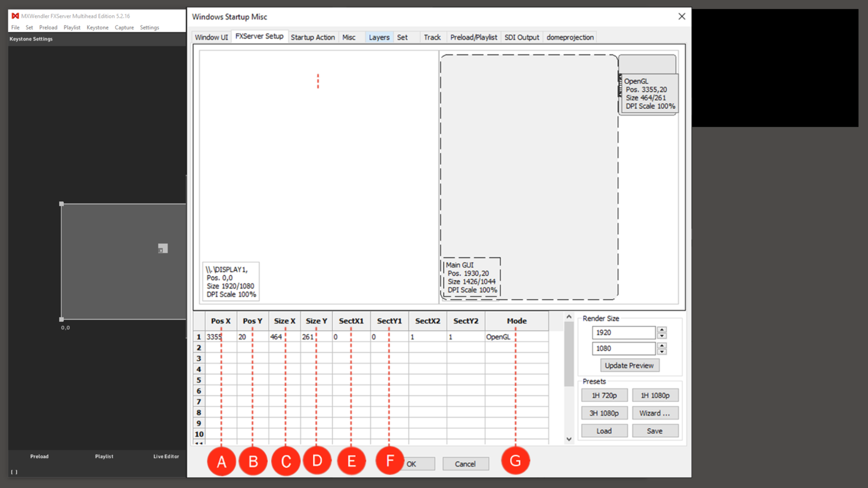Viewport: 868px width, 488px height.
Task: Open the Keystone menu
Action: [97, 27]
